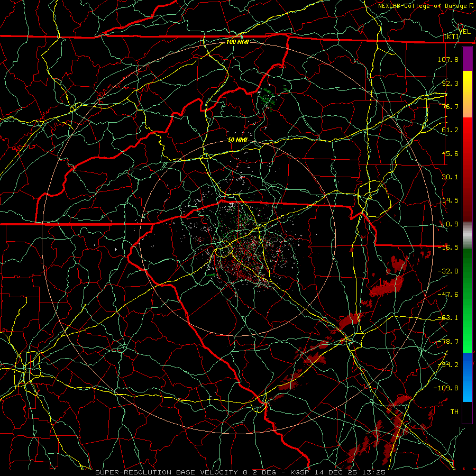The width and height of the screenshot is (476, 476).
Task: Click the 50 NMI range ring label
Action: point(237,140)
